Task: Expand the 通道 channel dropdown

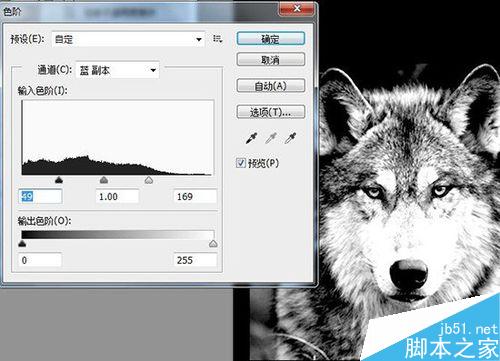Action: coord(117,70)
